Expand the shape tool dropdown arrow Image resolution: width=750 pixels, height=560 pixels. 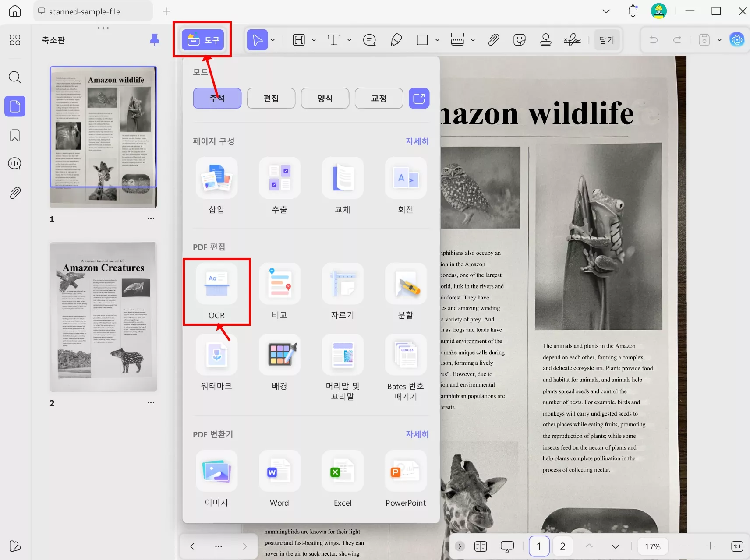pos(437,40)
